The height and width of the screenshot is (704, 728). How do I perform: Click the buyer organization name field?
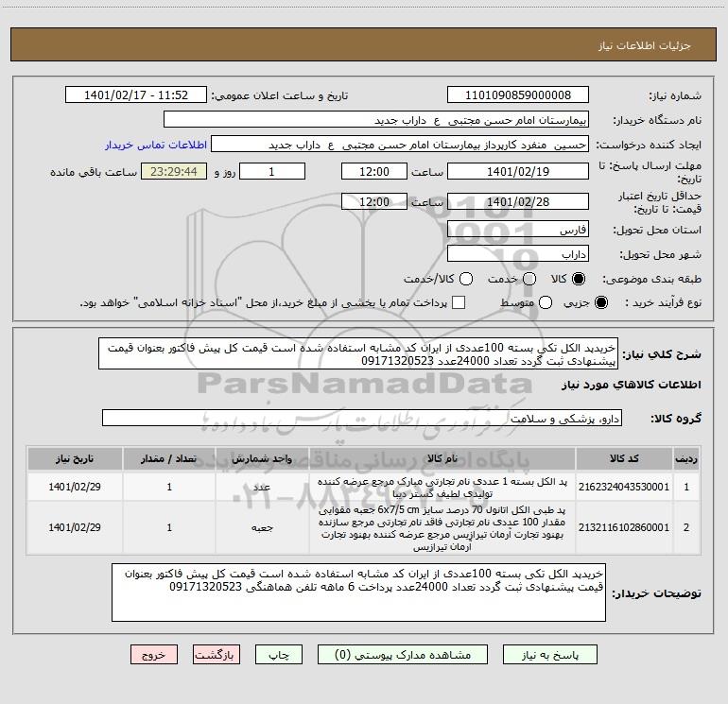point(376,120)
